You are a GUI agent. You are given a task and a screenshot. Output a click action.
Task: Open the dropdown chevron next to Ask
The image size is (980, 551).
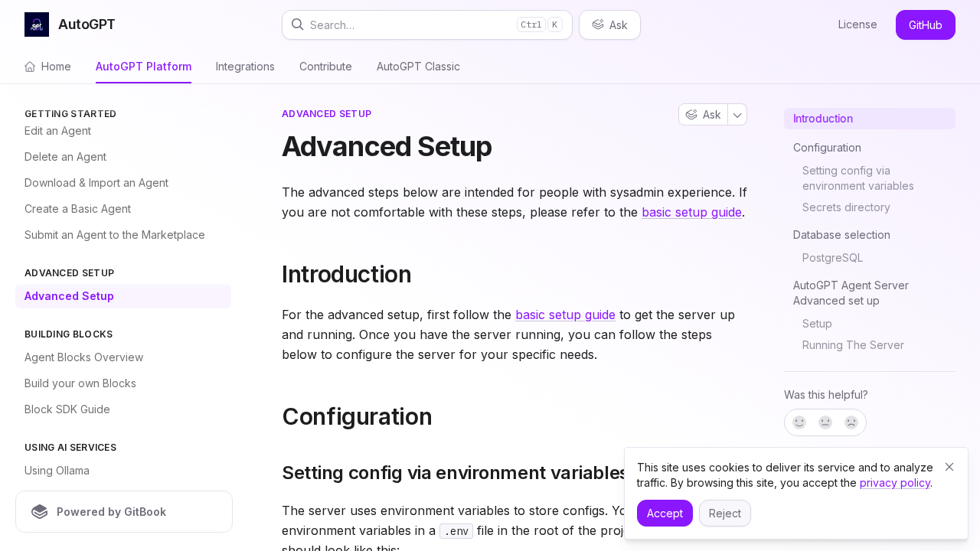click(x=736, y=114)
